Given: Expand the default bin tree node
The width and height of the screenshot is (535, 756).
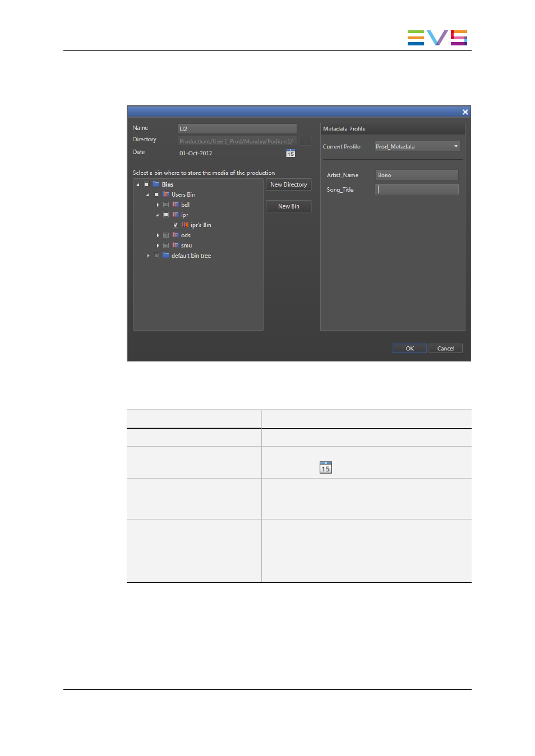Looking at the screenshot, I should [148, 256].
